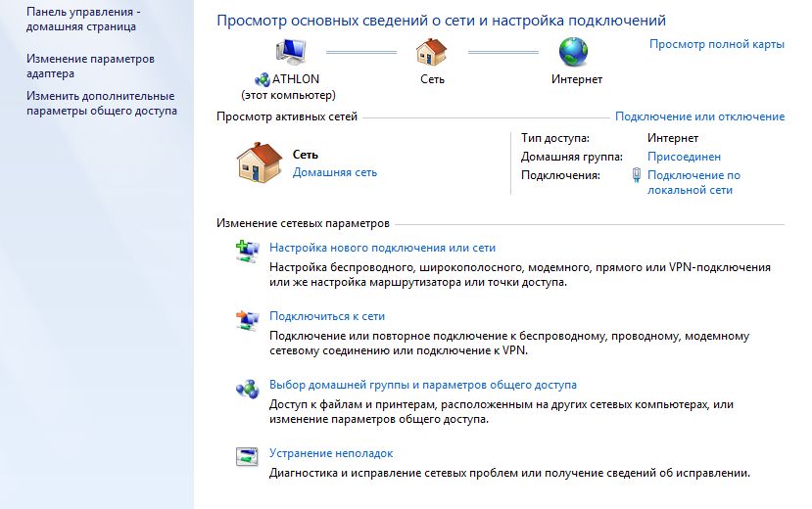Click Подключение или отключение link
This screenshot has width=812, height=509.
point(699,116)
